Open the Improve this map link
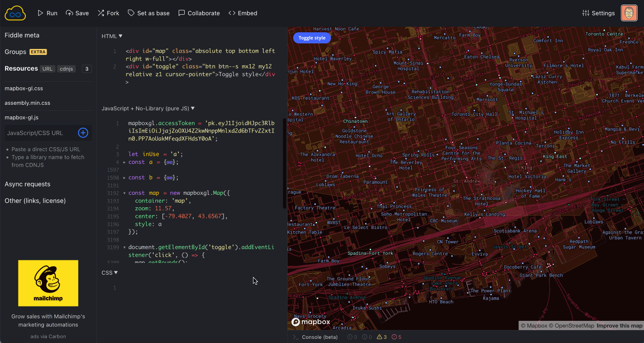This screenshot has height=343, width=644. click(x=619, y=326)
